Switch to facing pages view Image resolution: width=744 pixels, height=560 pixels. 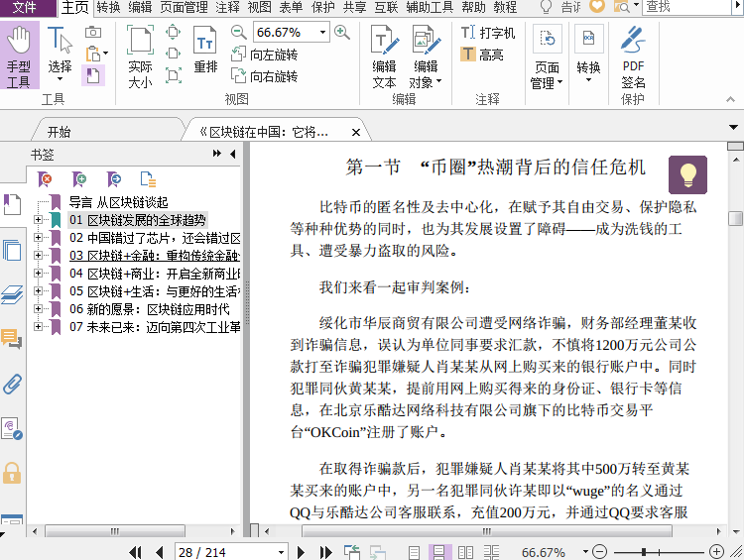pyautogui.click(x=465, y=552)
